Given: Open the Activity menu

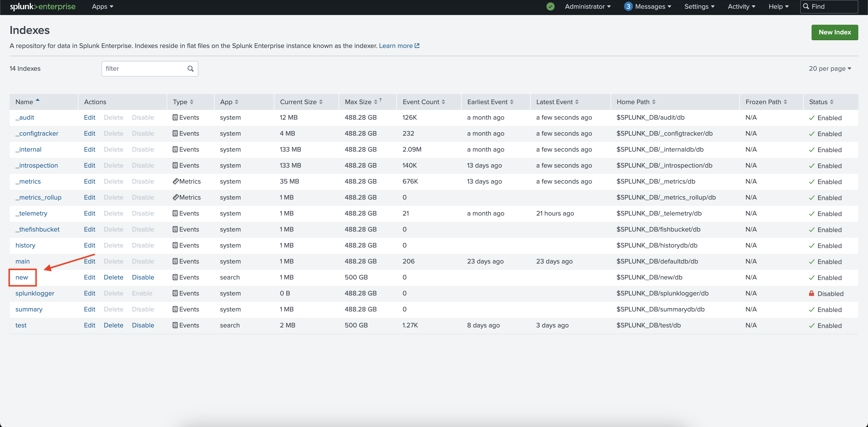Looking at the screenshot, I should pos(741,6).
